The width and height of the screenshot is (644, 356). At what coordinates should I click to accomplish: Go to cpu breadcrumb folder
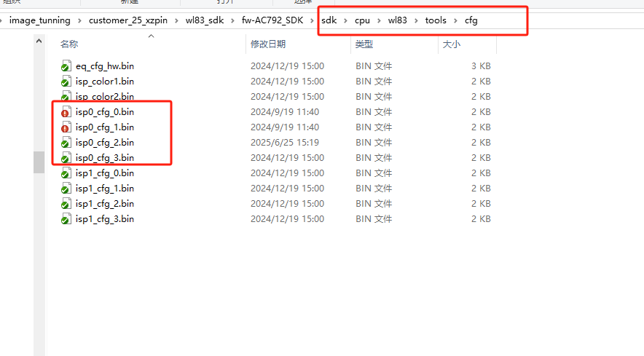click(x=362, y=20)
